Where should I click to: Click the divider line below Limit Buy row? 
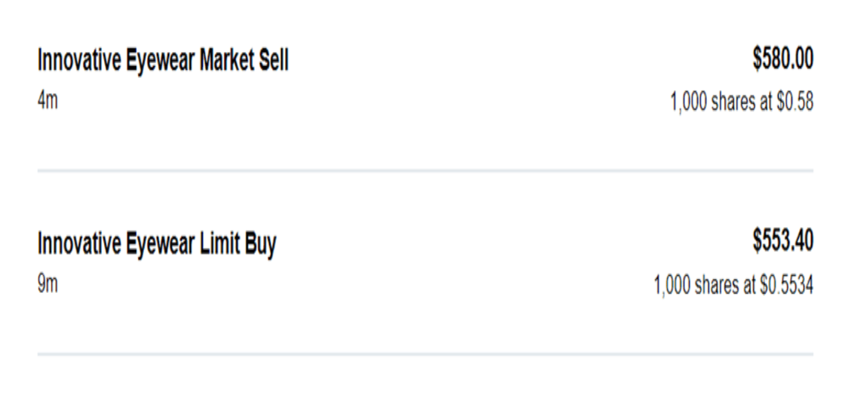(425, 354)
